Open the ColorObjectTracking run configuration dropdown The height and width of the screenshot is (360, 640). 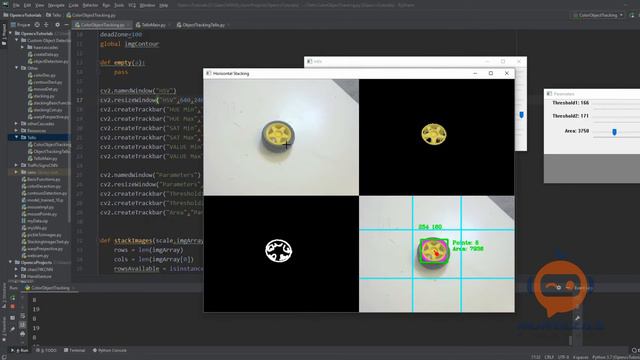point(598,15)
